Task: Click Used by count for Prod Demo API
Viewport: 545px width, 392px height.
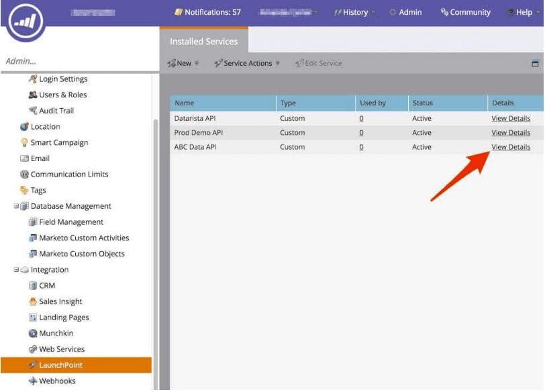Action: coord(362,133)
